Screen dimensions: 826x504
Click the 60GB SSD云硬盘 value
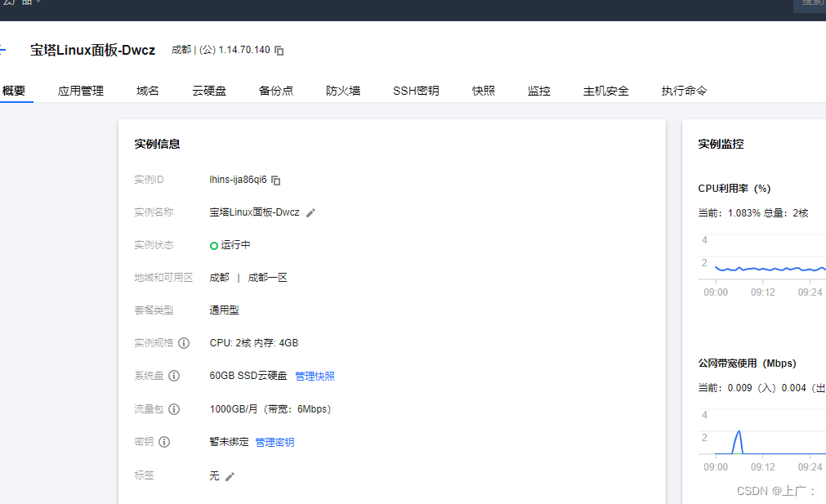pyautogui.click(x=248, y=376)
